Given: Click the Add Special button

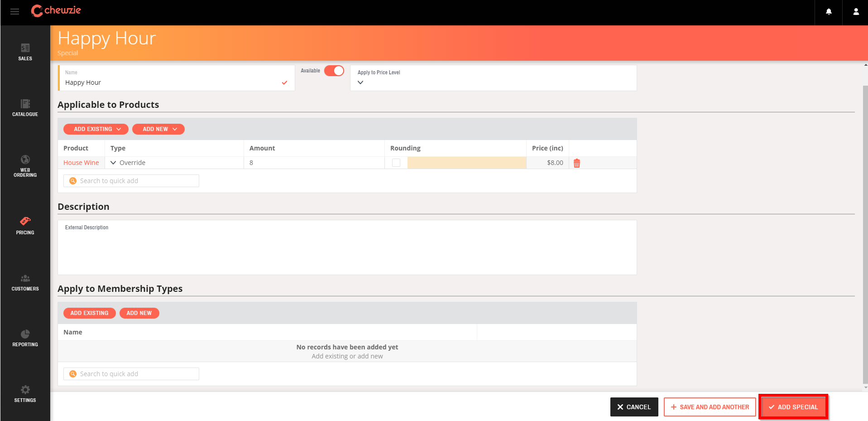Looking at the screenshot, I should tap(793, 407).
